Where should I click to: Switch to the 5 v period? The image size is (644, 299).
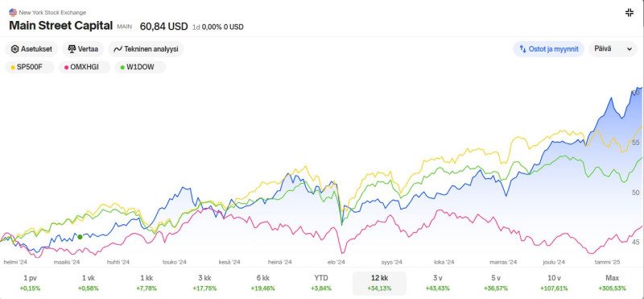(495, 283)
